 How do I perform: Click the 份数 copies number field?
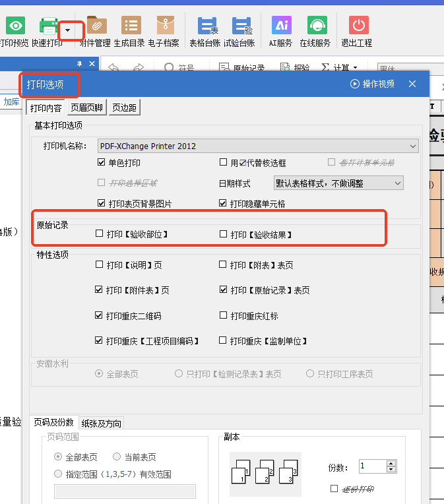tap(373, 466)
